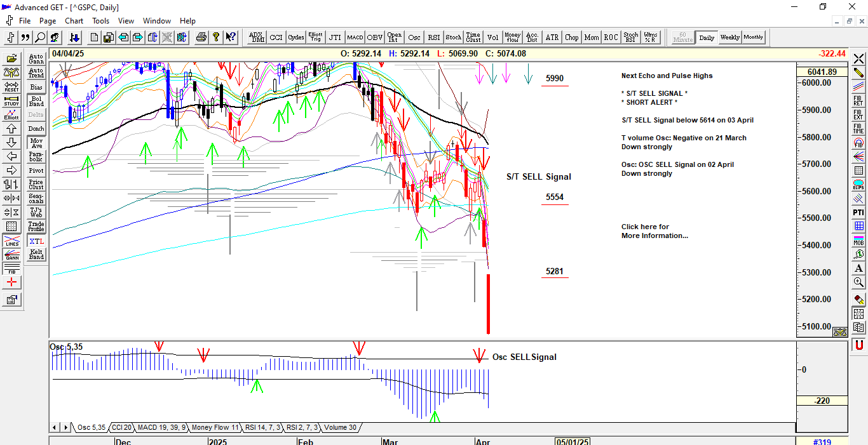Click 'Click here for More Information' text
Image resolution: width=868 pixels, height=445 pixels.
pos(654,231)
